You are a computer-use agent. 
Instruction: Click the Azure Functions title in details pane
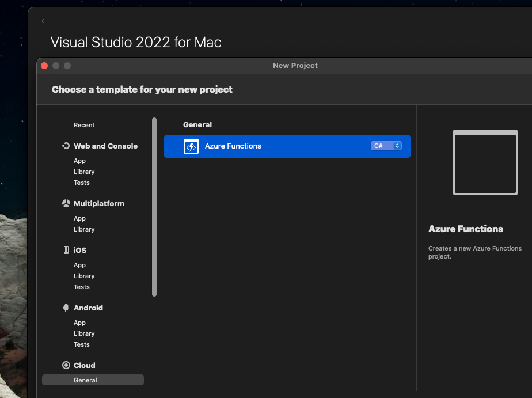click(x=466, y=229)
